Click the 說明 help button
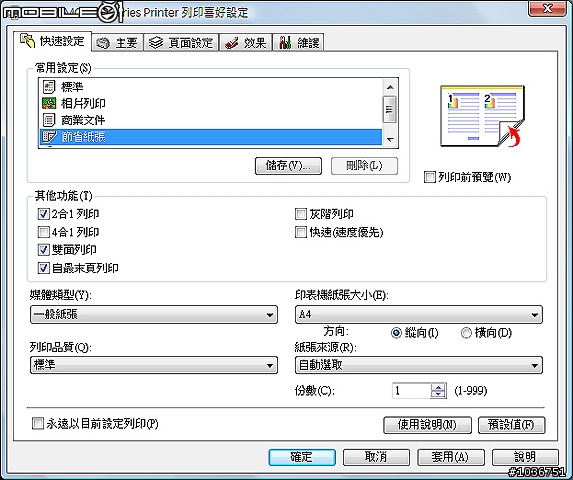573x480 pixels. click(525, 457)
